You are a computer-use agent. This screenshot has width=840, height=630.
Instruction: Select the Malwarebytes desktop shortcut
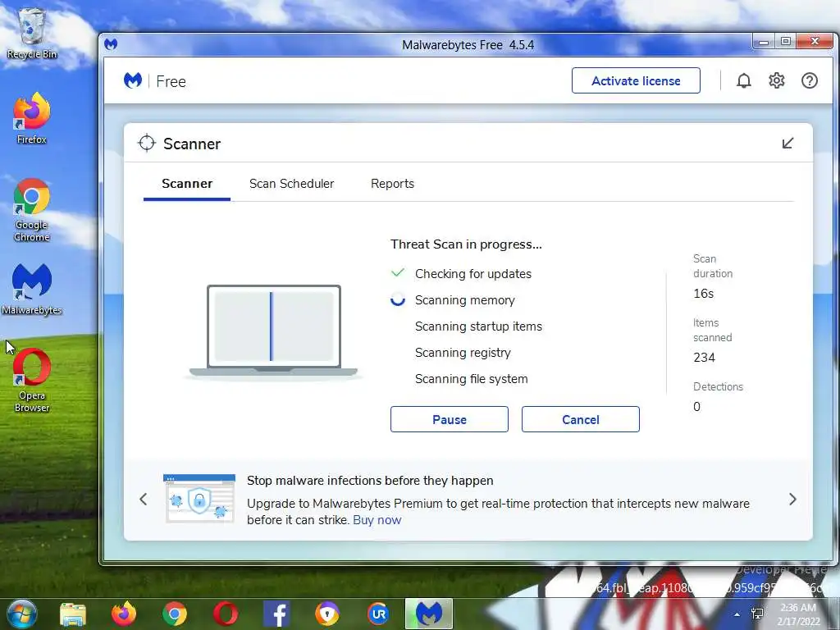(x=32, y=290)
